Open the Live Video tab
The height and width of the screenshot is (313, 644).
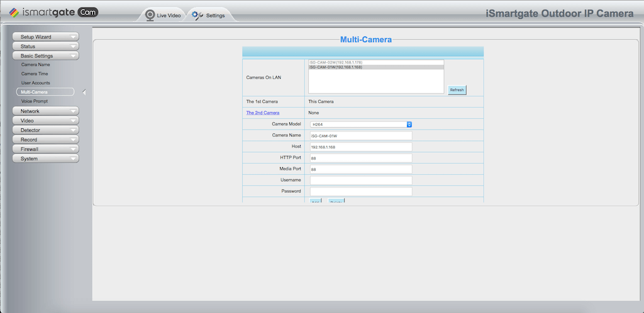[x=164, y=15]
